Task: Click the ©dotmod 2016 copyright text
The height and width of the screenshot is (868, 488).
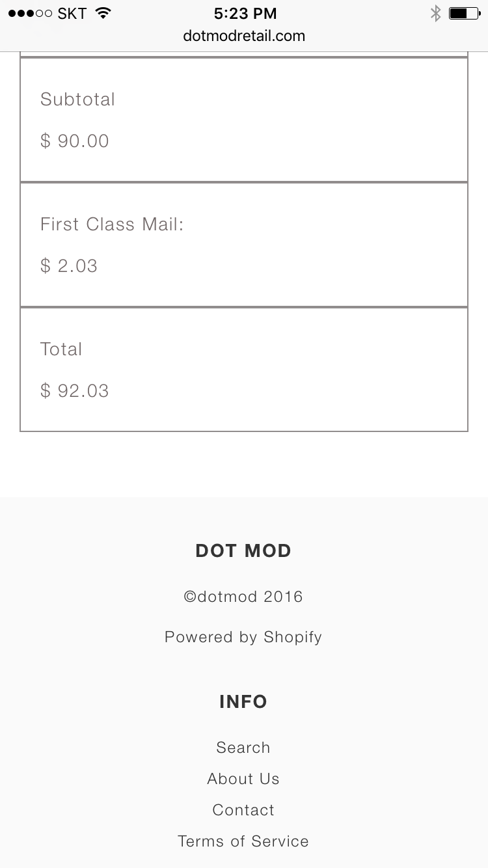Action: click(243, 597)
